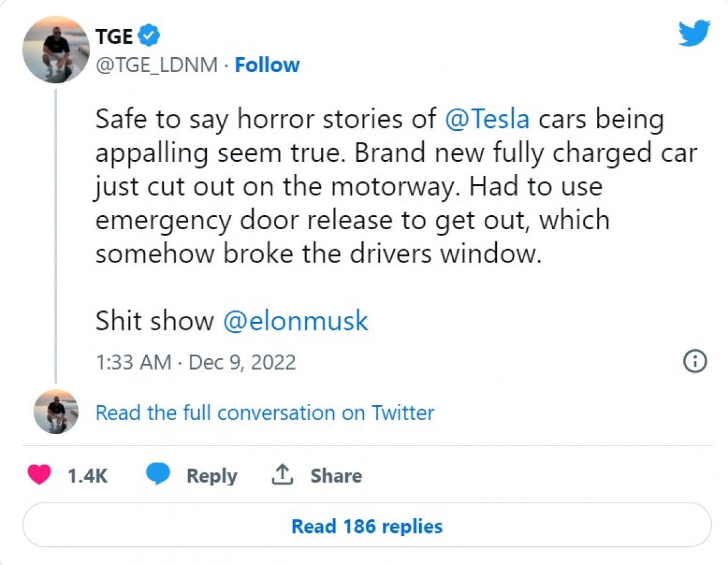Screen dimensions: 728x565
Task: Click the small avatar near conversation link
Action: click(x=56, y=412)
